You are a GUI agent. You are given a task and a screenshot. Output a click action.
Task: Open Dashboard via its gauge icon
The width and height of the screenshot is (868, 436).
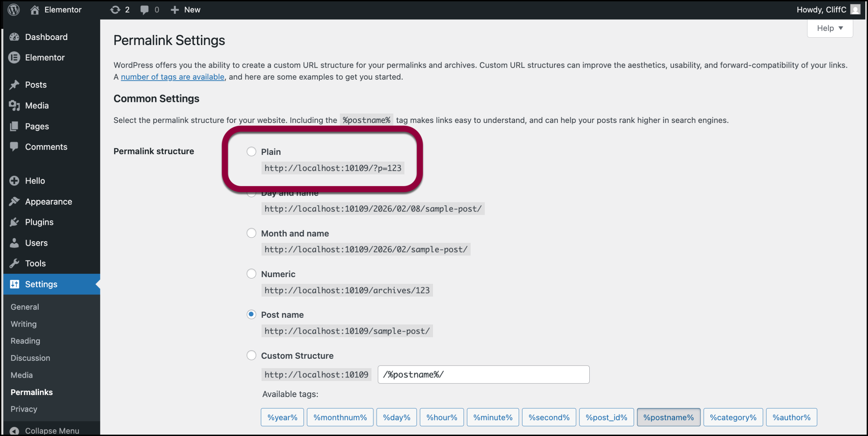pyautogui.click(x=14, y=37)
